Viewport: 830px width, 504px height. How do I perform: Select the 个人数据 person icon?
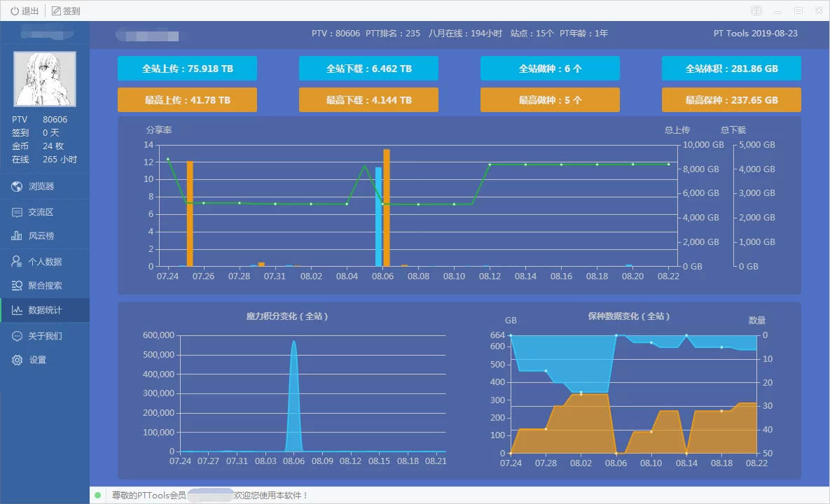(x=18, y=261)
